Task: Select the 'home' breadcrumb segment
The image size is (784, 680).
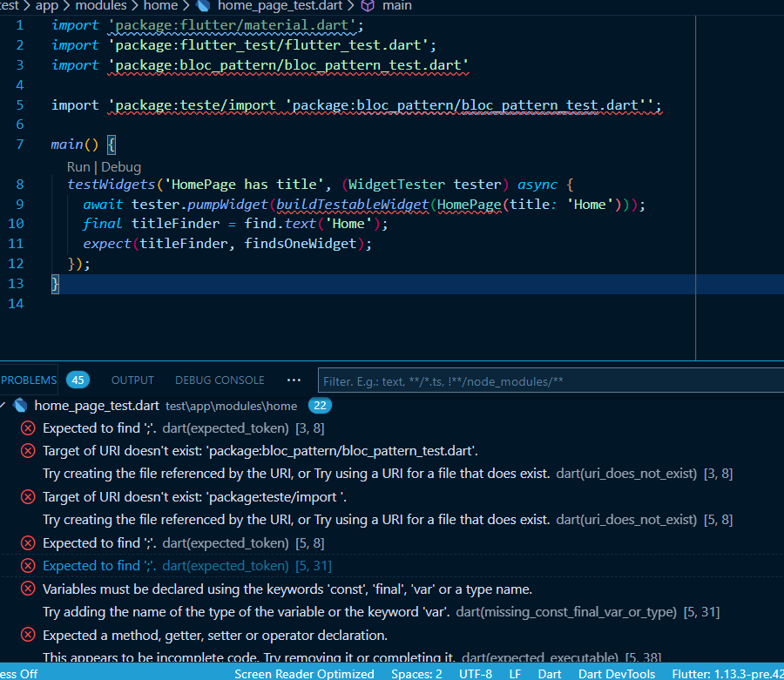Action: (x=160, y=6)
